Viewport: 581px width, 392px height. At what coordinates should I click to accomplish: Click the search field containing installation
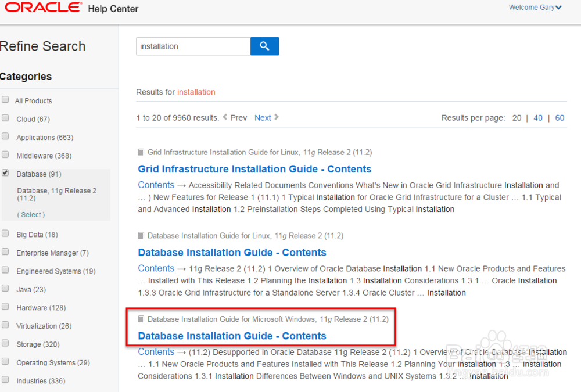(x=193, y=46)
